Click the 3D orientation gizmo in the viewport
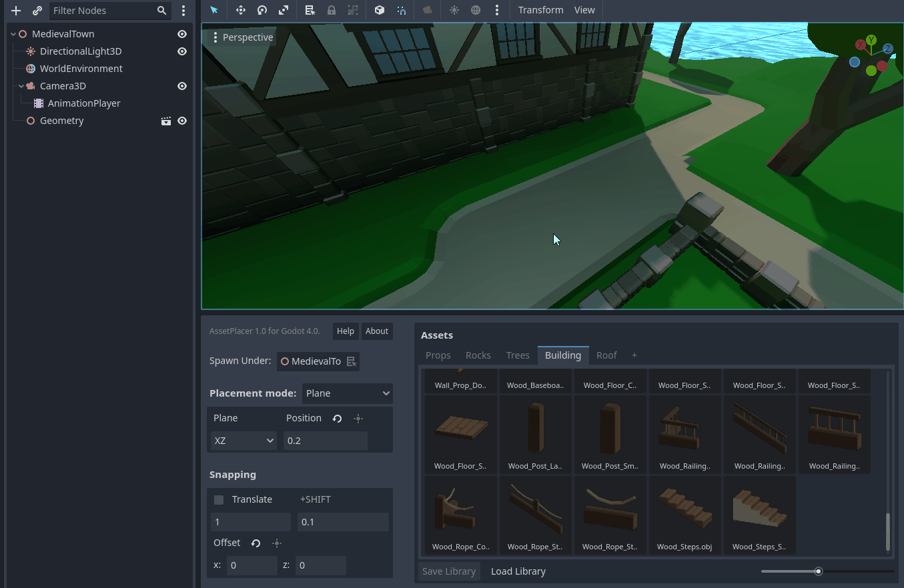904x588 pixels. [x=871, y=56]
